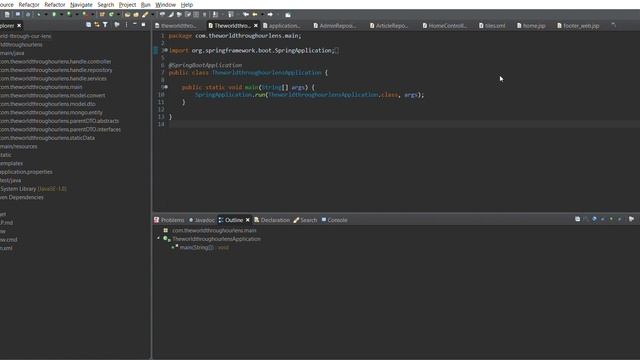Open the Run button dropdown arrow

click(x=61, y=14)
